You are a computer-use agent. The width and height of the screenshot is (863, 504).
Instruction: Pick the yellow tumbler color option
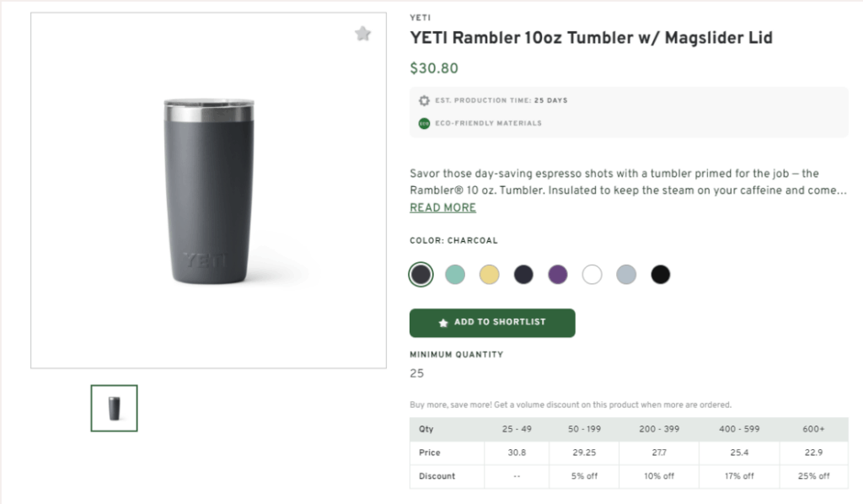coord(489,274)
